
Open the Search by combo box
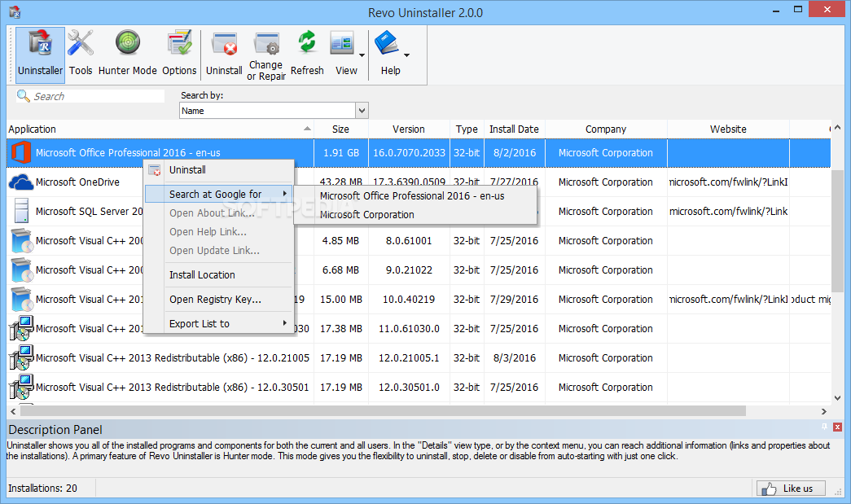coord(274,111)
